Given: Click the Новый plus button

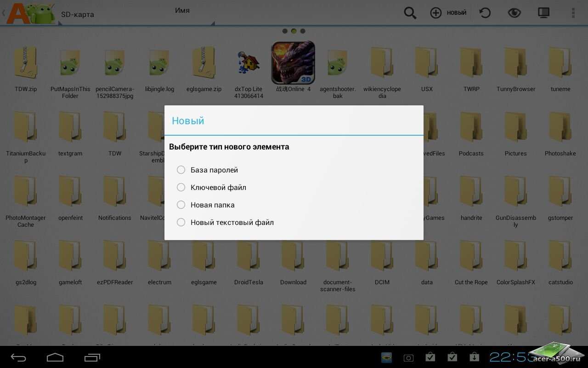Looking at the screenshot, I should pyautogui.click(x=448, y=13).
